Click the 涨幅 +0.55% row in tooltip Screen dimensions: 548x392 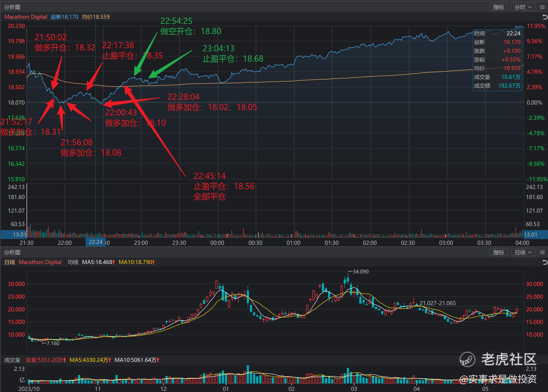point(497,60)
